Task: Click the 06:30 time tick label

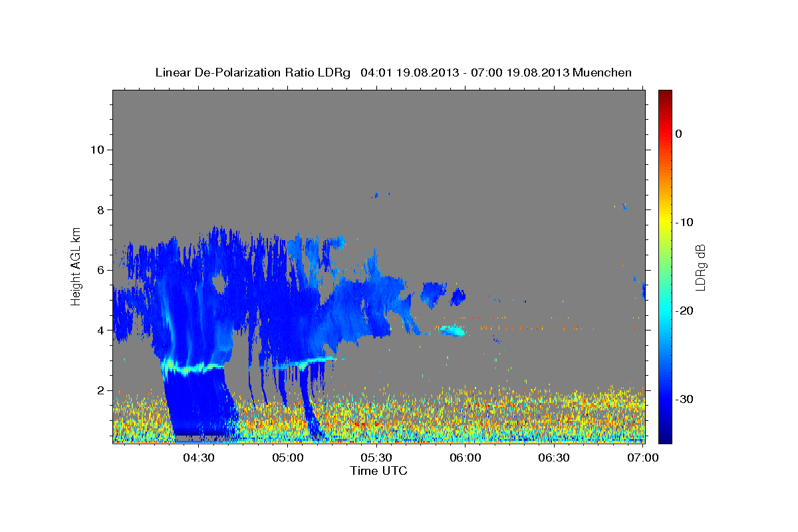Action: point(554,458)
